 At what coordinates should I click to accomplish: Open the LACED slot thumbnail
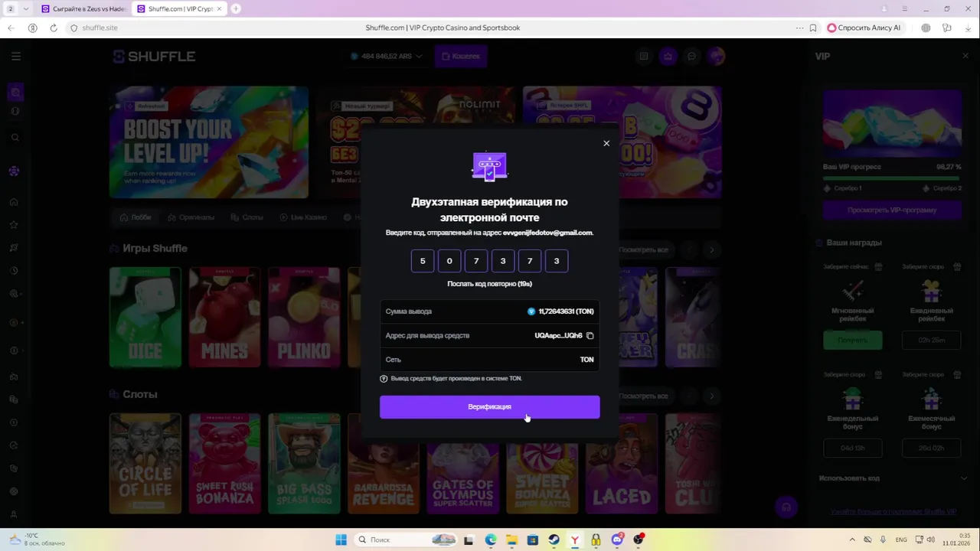pos(622,464)
